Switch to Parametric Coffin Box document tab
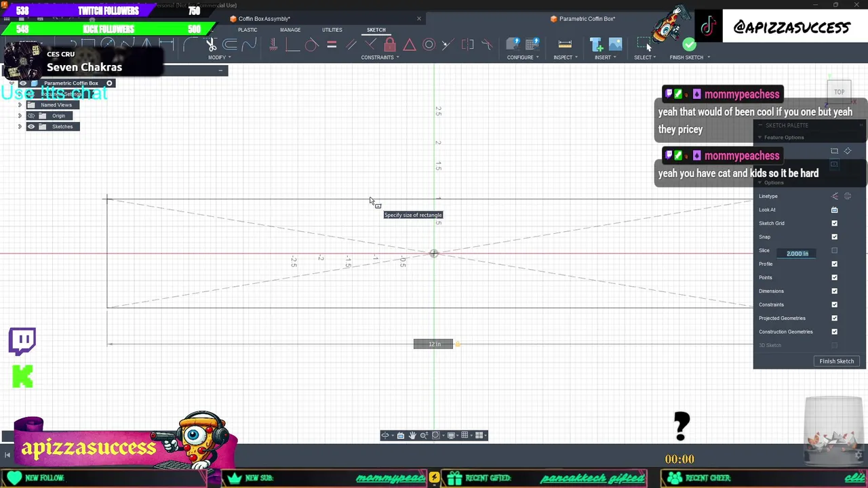The image size is (868, 488). coord(587,19)
